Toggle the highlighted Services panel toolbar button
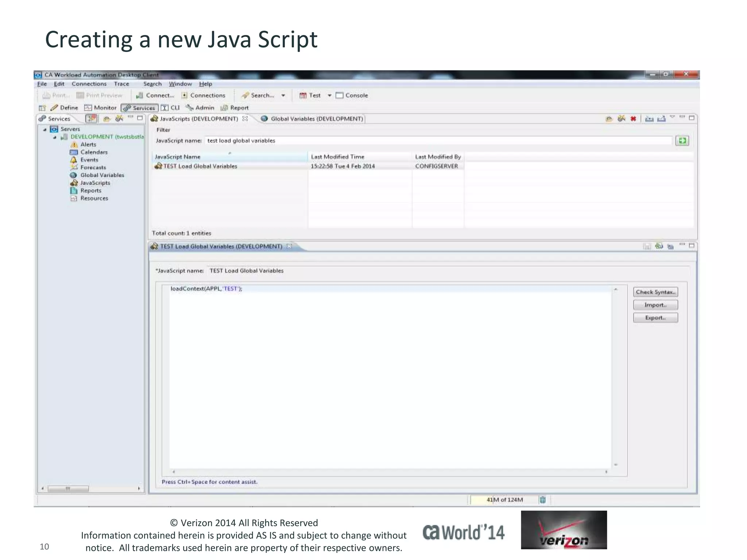This screenshot has width=747, height=560. [x=91, y=118]
